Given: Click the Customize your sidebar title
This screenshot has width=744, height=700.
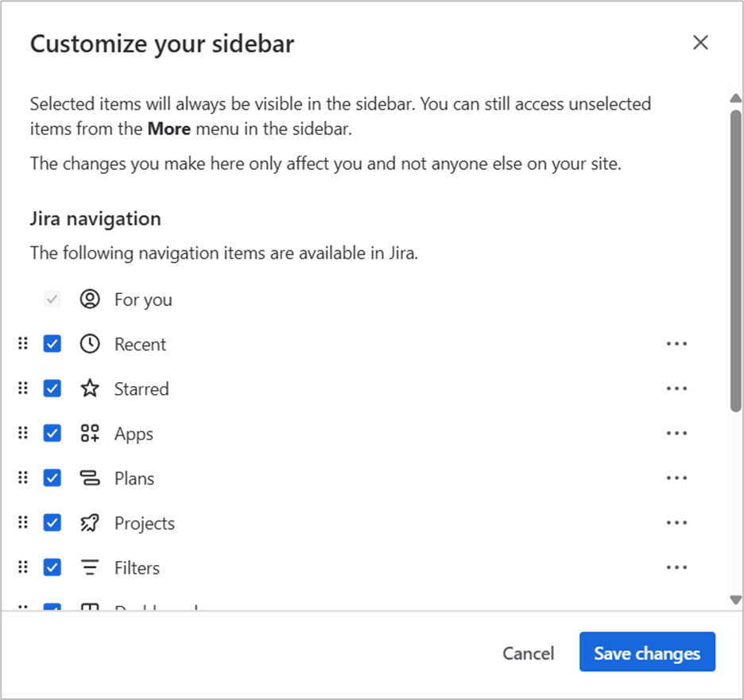Looking at the screenshot, I should [162, 44].
